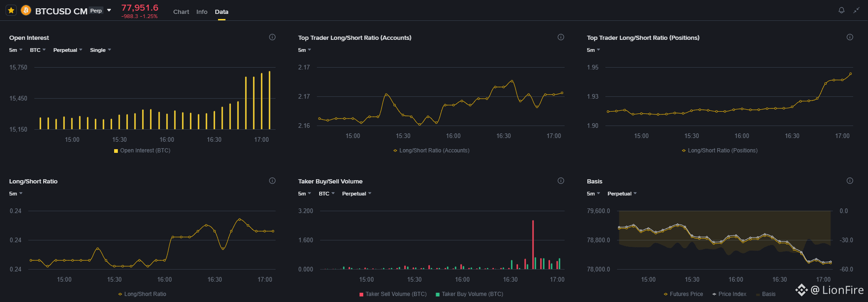The image size is (868, 302).
Task: Toggle Basis legend entry
Action: coord(765,294)
